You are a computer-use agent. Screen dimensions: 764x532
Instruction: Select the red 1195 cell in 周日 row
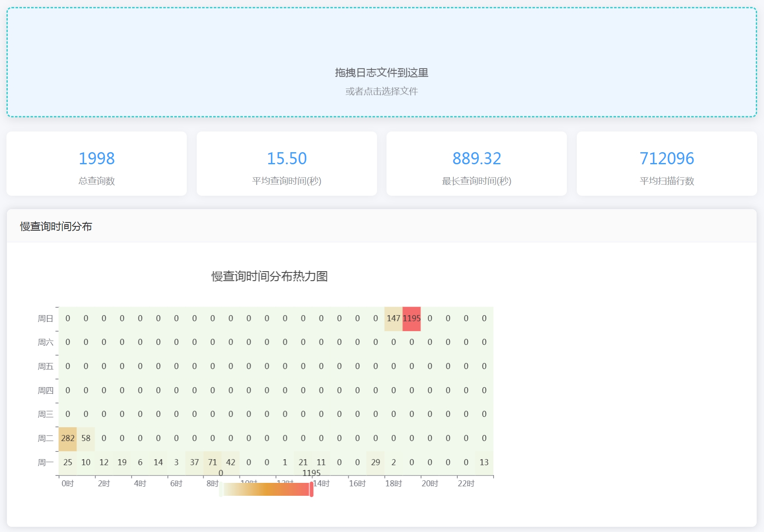click(412, 318)
